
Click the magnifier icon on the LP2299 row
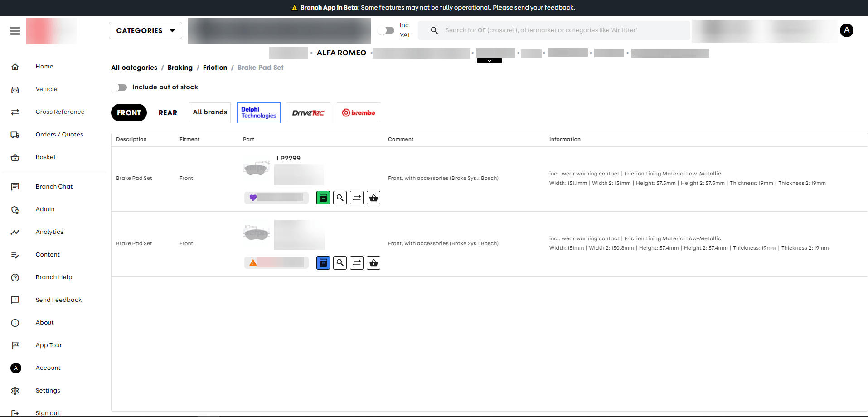tap(340, 198)
